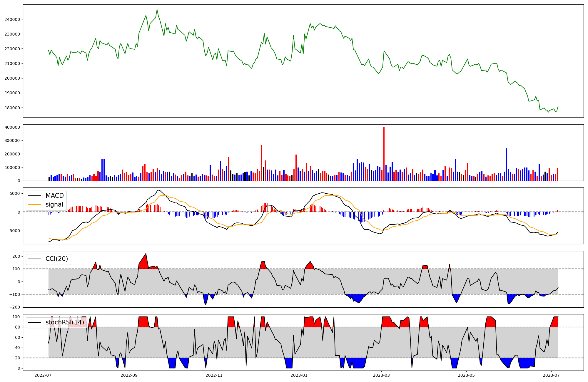Click the 2022-09 x-axis date label

pos(129,375)
